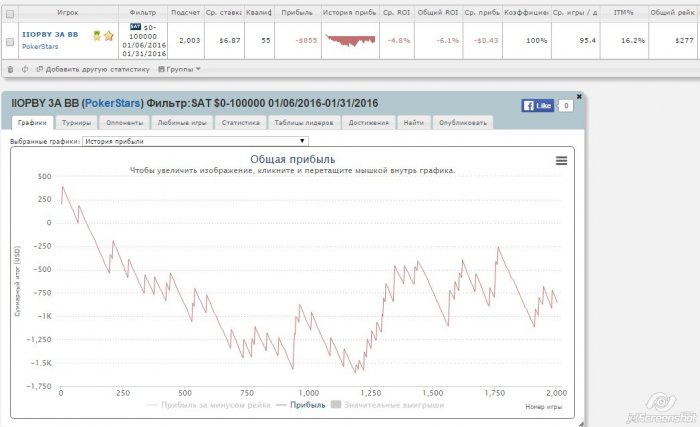Screen dimensions: 700x427
Task: Close the player details panel
Action: click(579, 96)
